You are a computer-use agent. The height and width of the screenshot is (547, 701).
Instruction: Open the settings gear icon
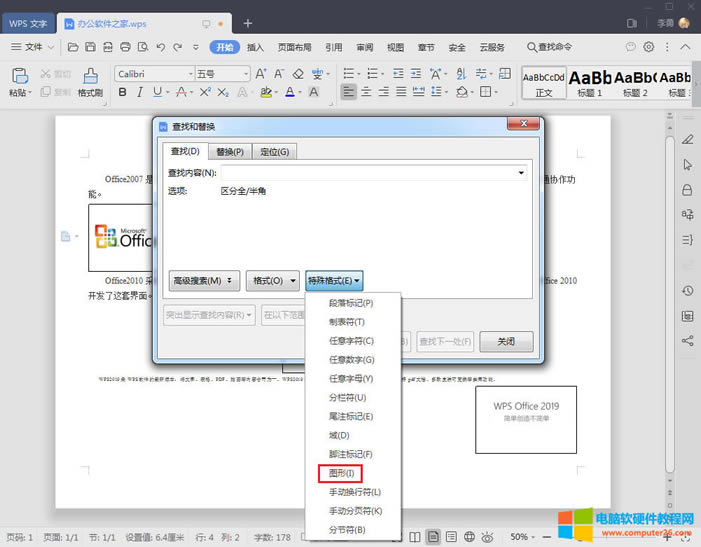(648, 47)
